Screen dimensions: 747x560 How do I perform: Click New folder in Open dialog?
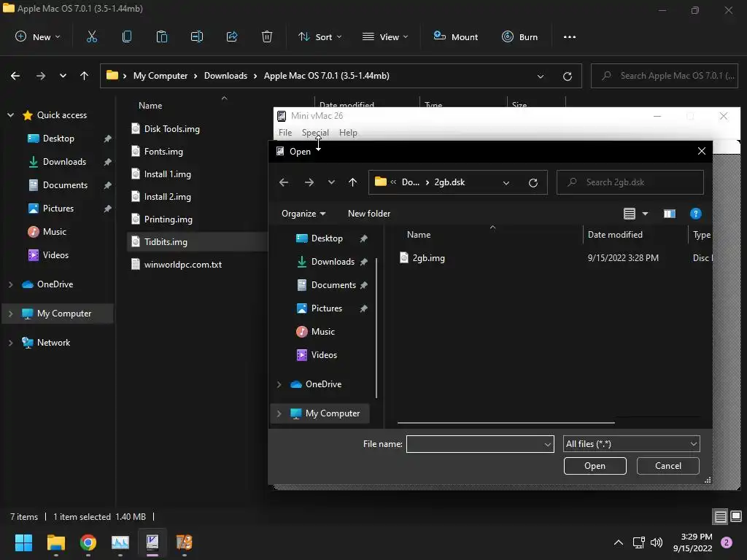click(368, 214)
